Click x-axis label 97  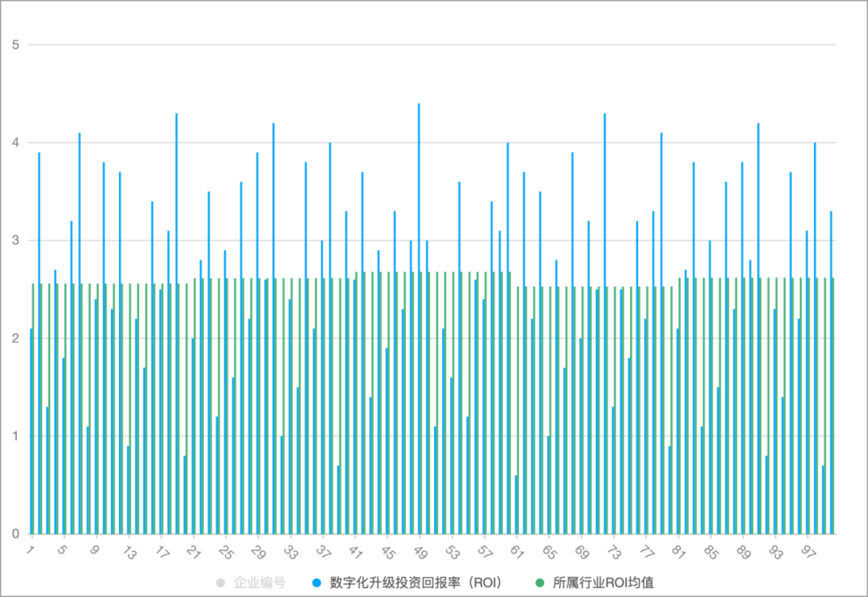(808, 552)
